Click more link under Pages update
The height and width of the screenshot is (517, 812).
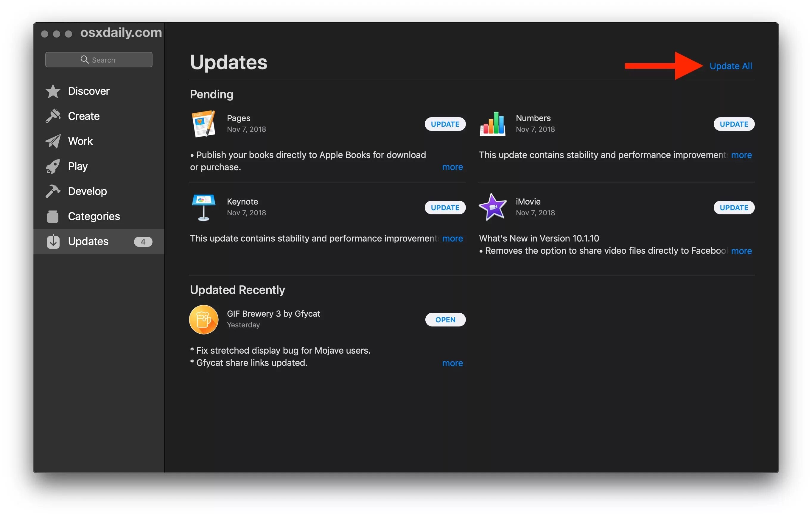(453, 166)
